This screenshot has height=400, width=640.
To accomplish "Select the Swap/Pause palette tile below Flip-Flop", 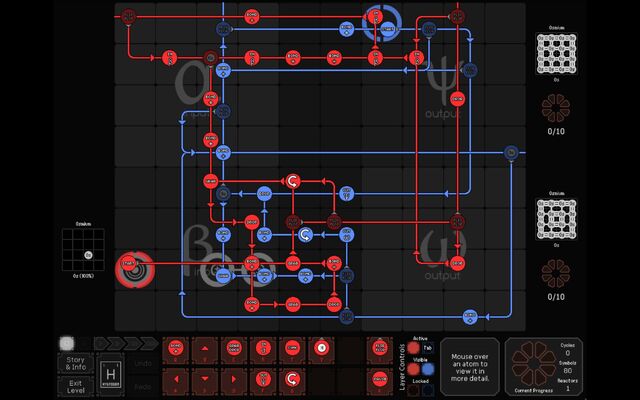I will (x=380, y=380).
